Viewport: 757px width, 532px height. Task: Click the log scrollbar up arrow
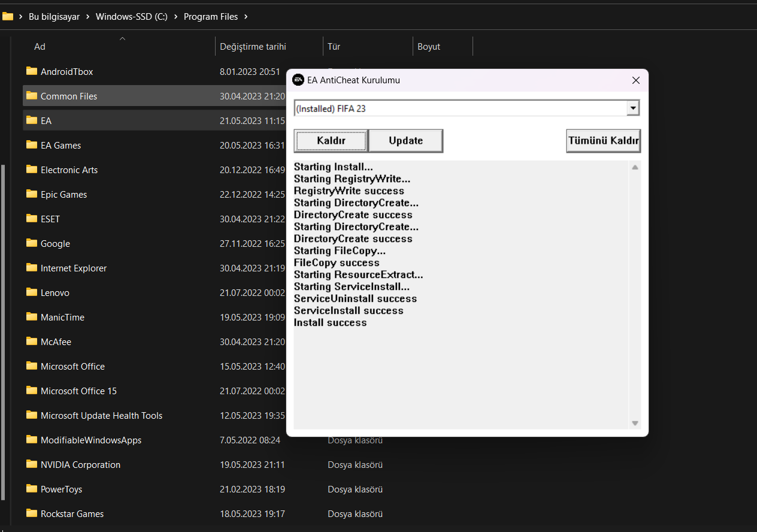point(635,167)
